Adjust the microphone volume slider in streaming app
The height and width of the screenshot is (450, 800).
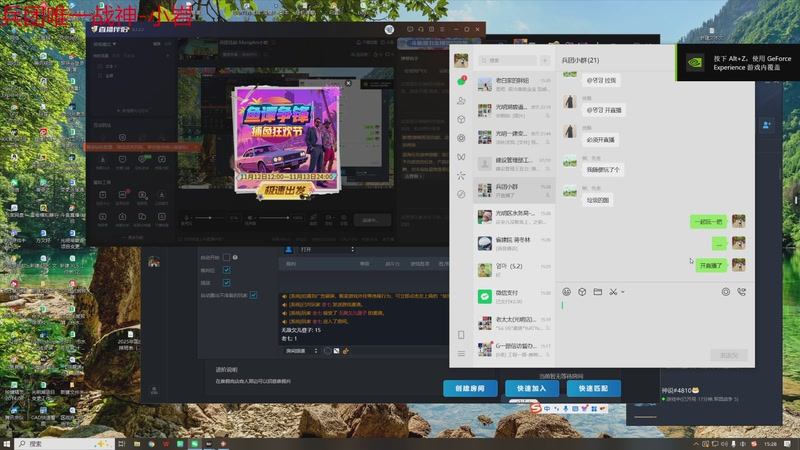(210, 218)
